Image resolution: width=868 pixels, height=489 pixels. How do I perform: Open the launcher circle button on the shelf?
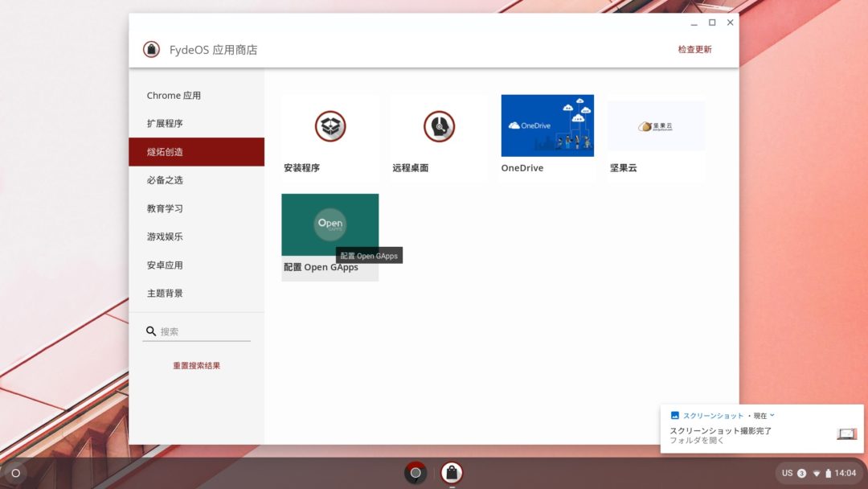click(15, 473)
